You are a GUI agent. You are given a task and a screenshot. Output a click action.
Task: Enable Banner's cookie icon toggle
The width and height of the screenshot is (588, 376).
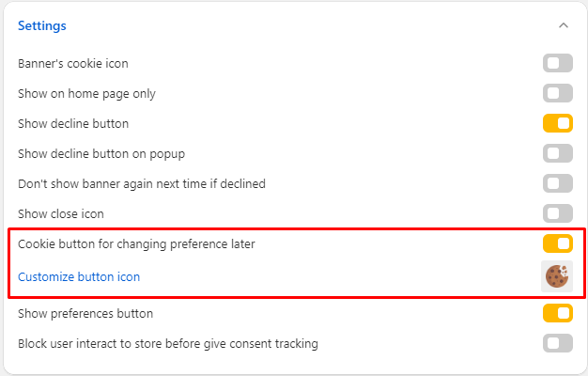[x=557, y=64]
